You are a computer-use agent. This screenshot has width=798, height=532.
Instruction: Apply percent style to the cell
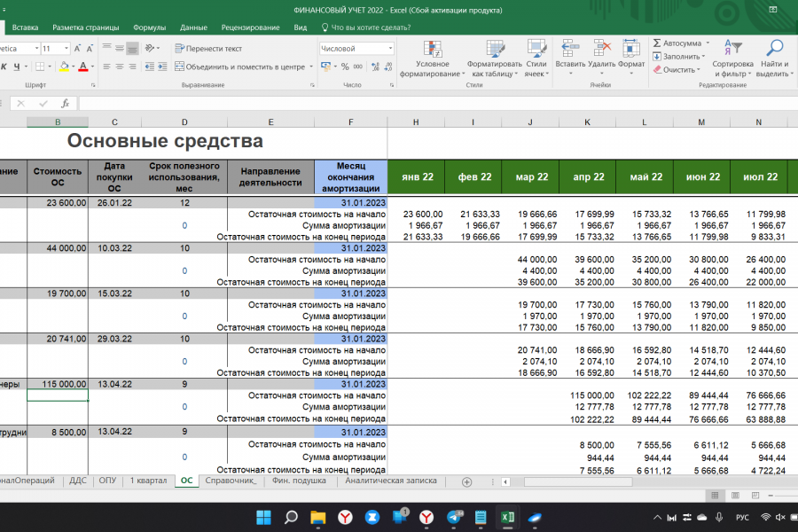pos(344,66)
